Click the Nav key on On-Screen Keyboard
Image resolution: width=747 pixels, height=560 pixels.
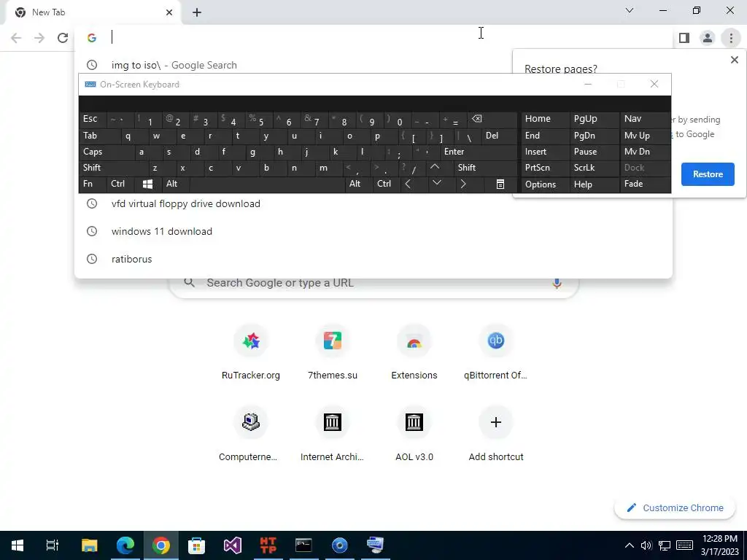click(646, 120)
